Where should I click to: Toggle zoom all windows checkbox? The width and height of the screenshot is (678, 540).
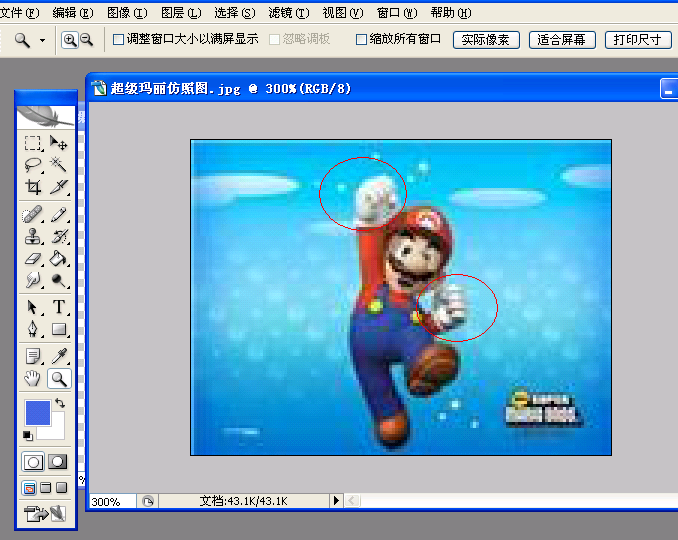coord(361,40)
